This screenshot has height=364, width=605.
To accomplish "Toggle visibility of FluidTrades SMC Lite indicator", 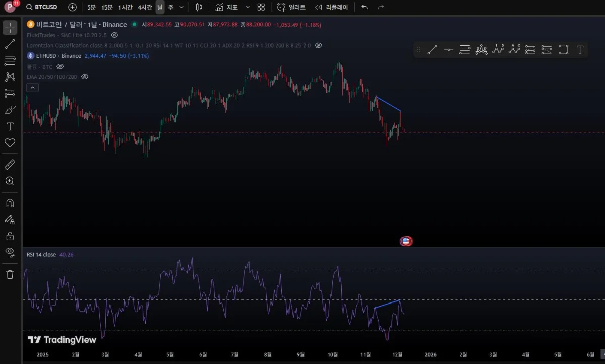I will pos(114,35).
